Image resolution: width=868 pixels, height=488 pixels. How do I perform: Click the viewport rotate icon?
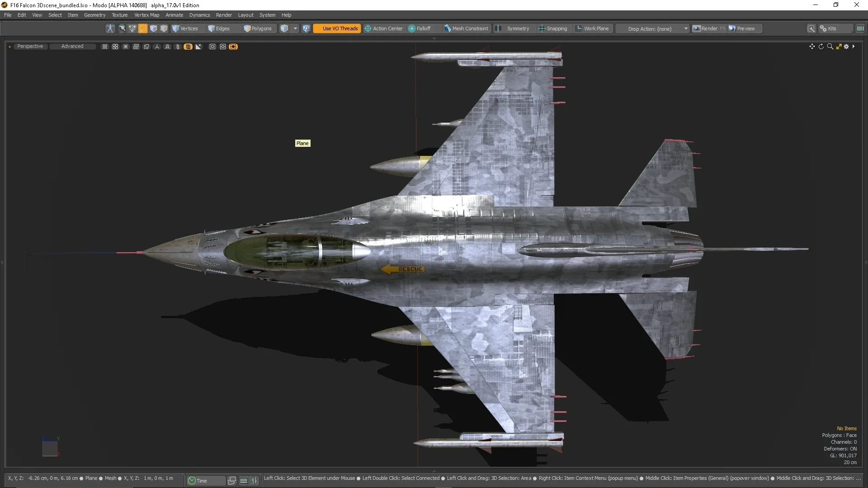pyautogui.click(x=821, y=47)
